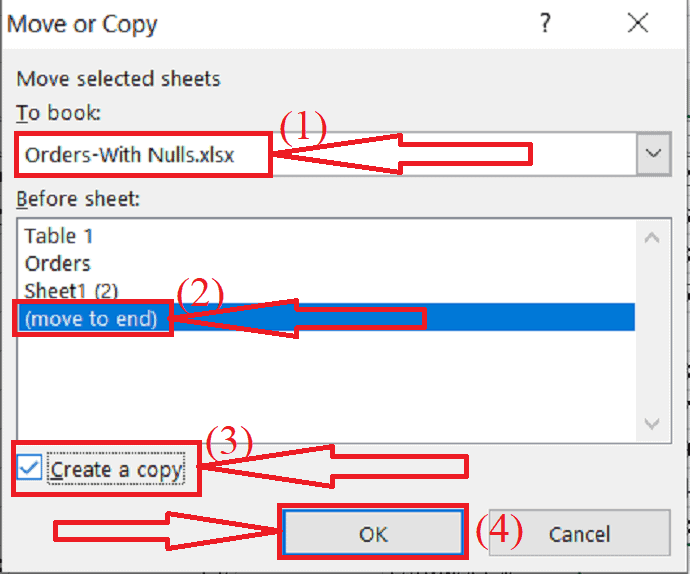This screenshot has width=690, height=574.
Task: Click the sheet list scroll up arrow
Action: pos(652,238)
